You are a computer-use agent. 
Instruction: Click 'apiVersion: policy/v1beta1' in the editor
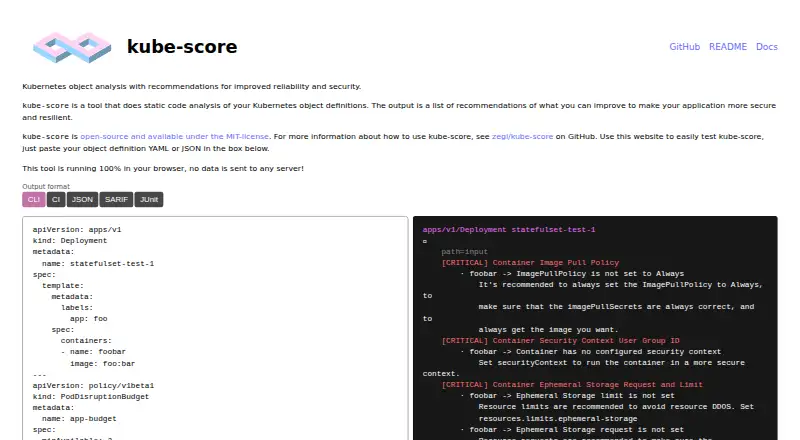tap(93, 385)
